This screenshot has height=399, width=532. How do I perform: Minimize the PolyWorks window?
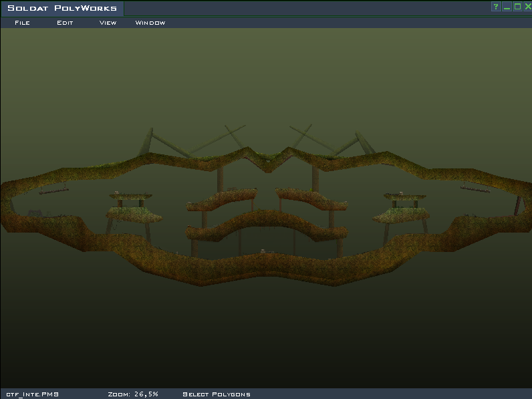pyautogui.click(x=507, y=7)
